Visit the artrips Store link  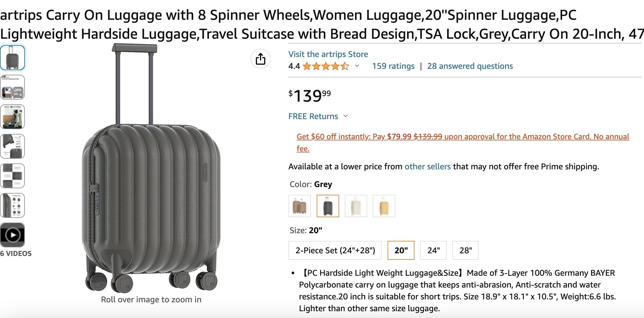pos(328,54)
